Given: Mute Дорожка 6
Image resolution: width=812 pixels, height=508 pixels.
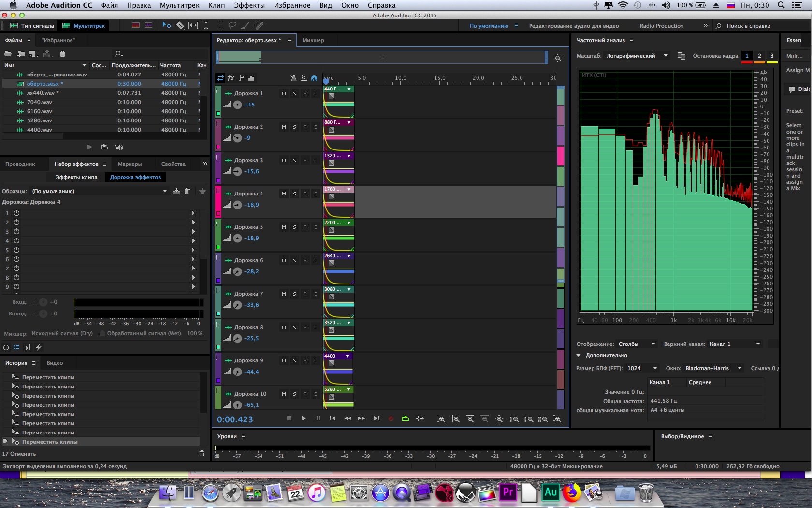Looking at the screenshot, I should click(x=284, y=260).
